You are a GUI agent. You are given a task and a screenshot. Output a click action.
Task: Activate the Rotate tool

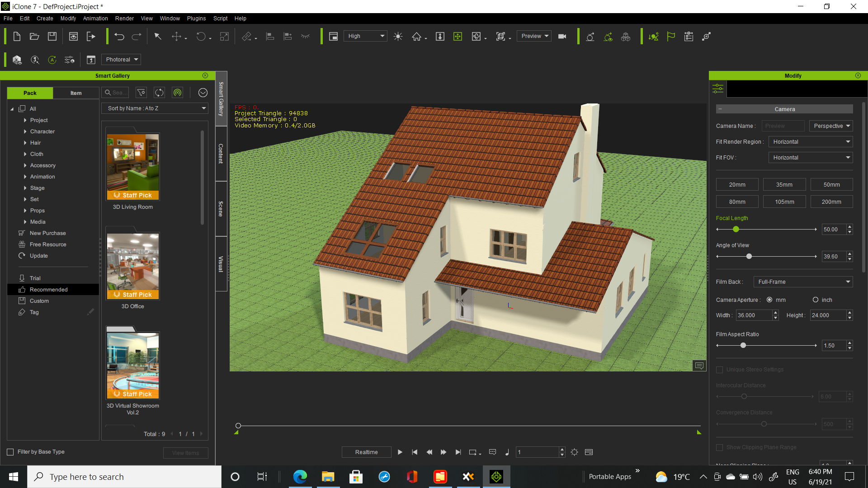(x=201, y=37)
